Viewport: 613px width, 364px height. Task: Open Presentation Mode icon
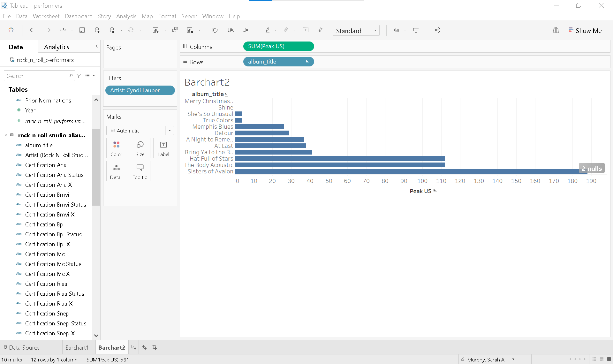coord(416,30)
